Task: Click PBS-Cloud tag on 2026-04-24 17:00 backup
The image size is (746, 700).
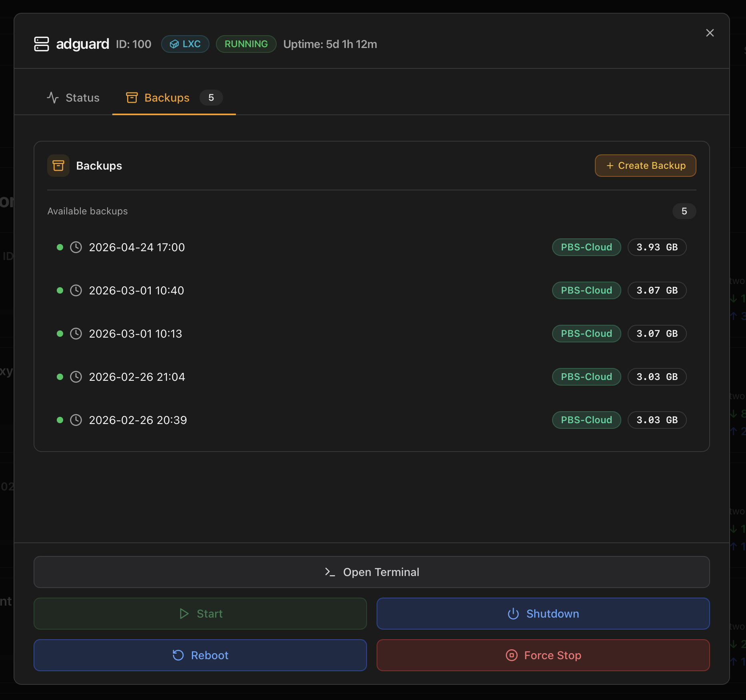Action: pyautogui.click(x=586, y=247)
